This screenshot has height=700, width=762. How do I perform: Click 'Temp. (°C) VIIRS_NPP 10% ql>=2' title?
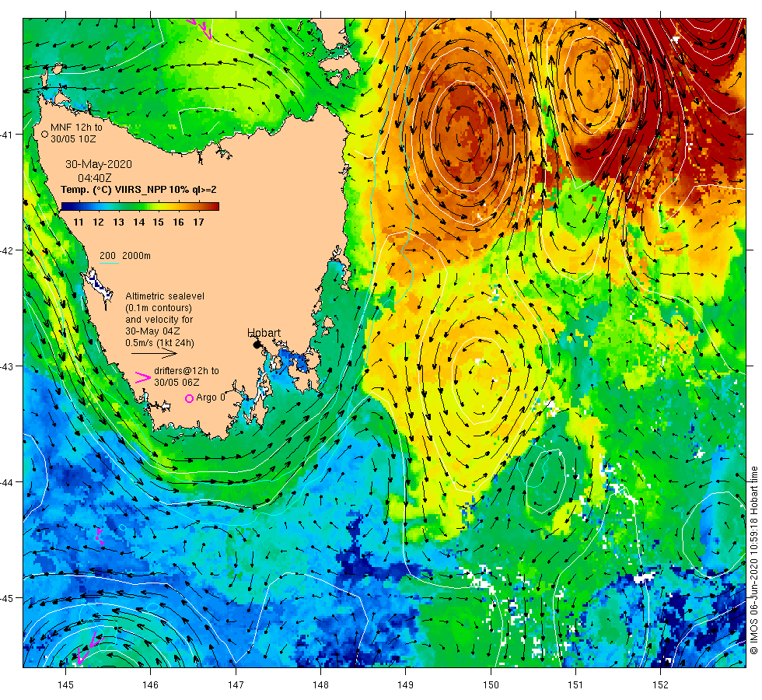click(138, 190)
